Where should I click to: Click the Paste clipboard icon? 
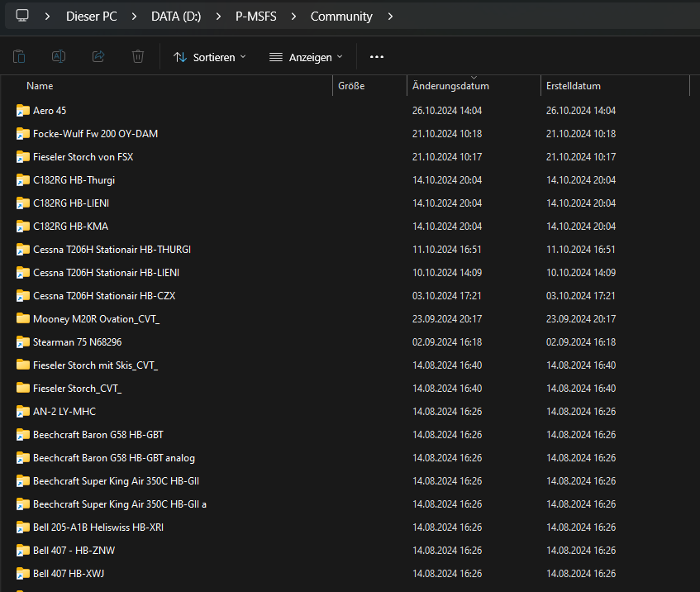click(19, 57)
